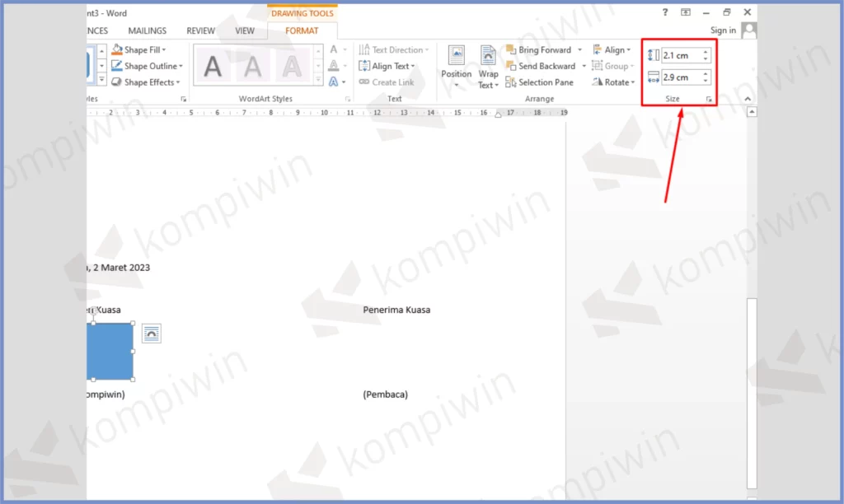The image size is (844, 504).
Task: Switch to the MAILINGS tab
Action: pyautogui.click(x=148, y=30)
